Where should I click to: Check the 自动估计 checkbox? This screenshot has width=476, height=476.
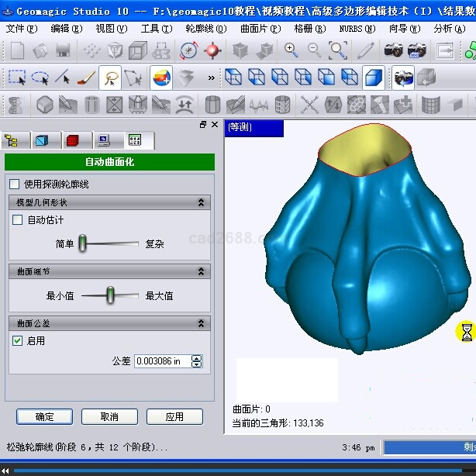pyautogui.click(x=18, y=220)
